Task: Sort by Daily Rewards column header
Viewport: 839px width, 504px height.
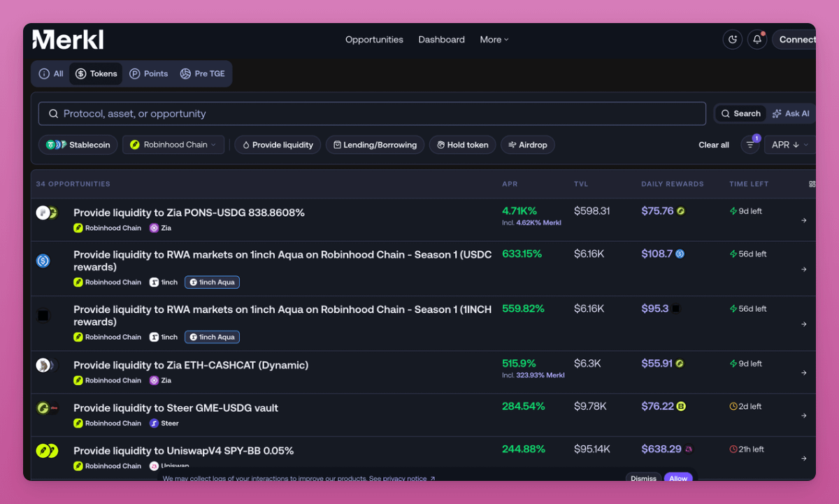Action: (673, 184)
